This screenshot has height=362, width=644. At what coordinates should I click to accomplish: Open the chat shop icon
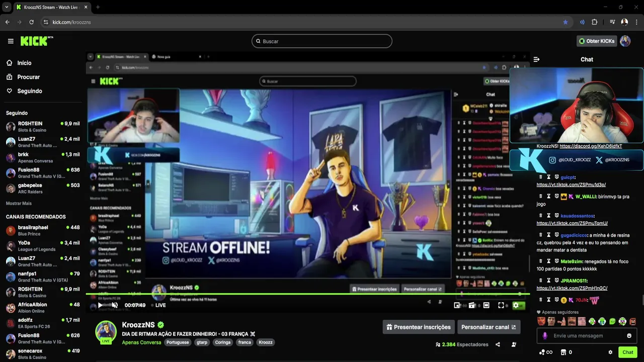coord(563,352)
